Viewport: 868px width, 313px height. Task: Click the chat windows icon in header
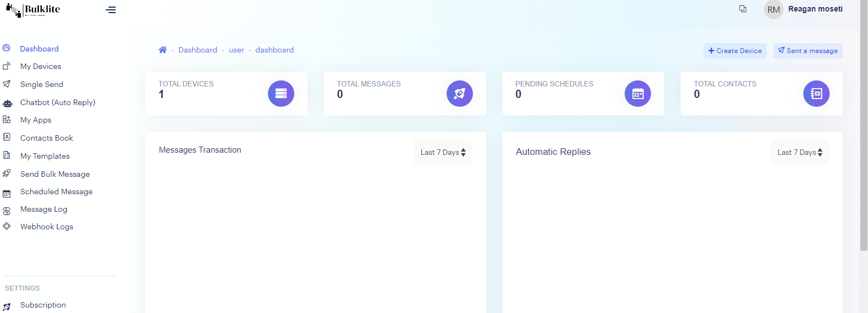(743, 9)
